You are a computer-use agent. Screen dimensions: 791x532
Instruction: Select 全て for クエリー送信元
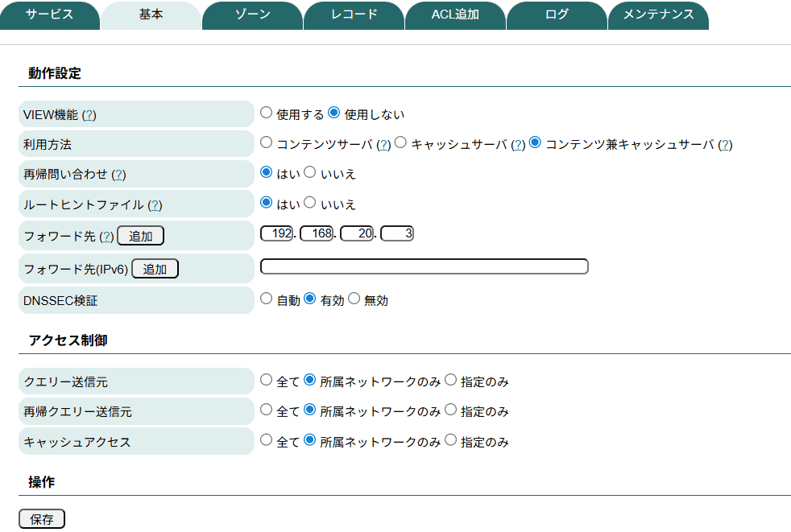[x=267, y=381]
